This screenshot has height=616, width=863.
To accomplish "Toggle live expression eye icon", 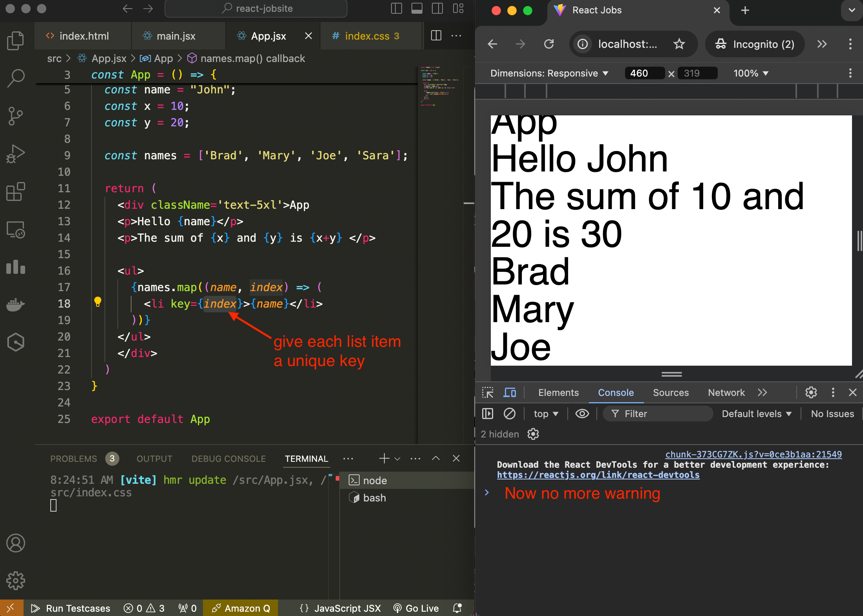I will [582, 414].
